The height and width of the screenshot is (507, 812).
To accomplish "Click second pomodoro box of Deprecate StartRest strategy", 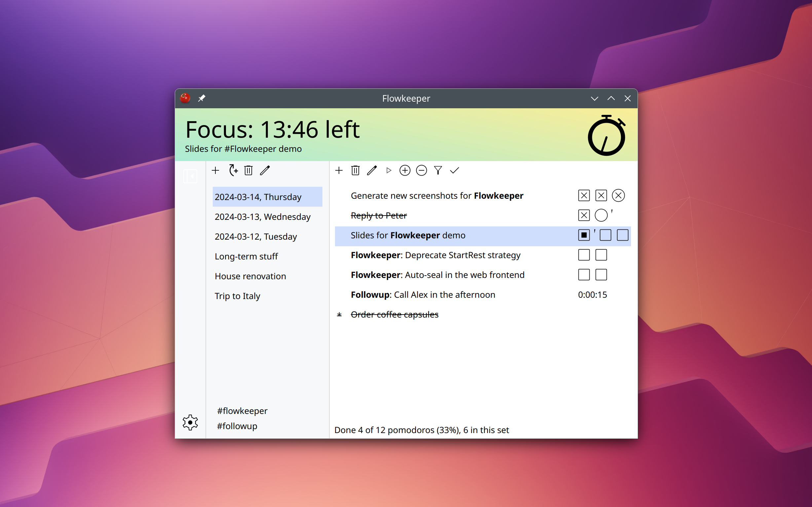I will [601, 255].
